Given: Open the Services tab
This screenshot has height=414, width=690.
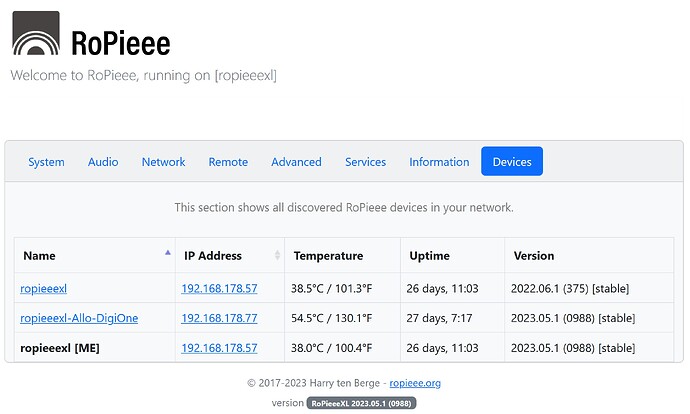Looking at the screenshot, I should tap(365, 162).
